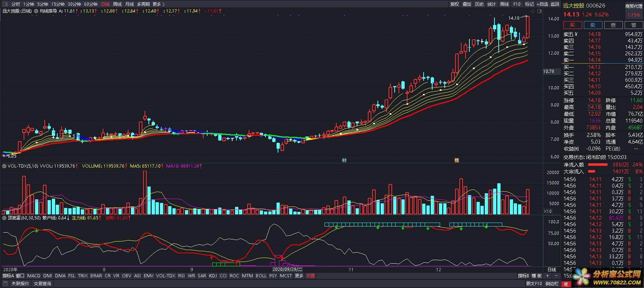Click the minus zoom icon at the bottom right

(556, 276)
